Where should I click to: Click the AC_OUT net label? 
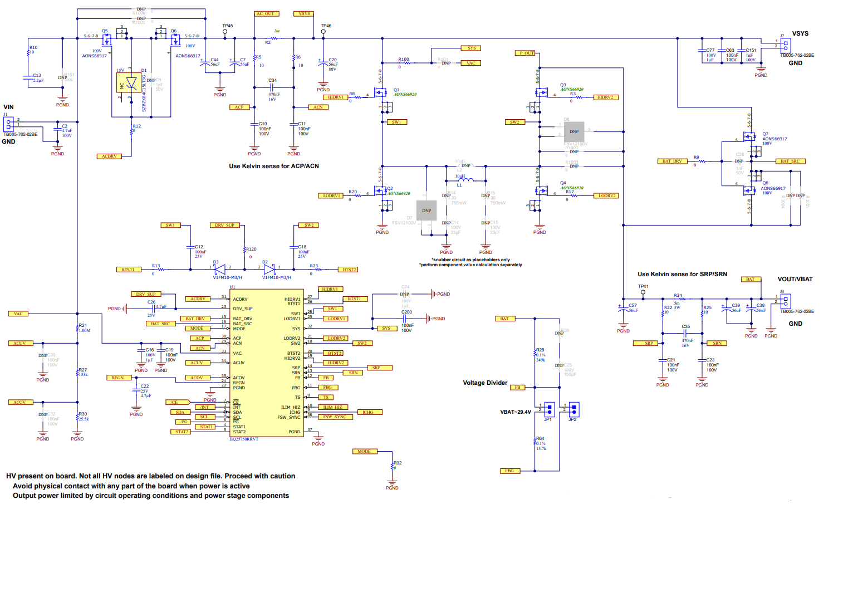tap(267, 14)
